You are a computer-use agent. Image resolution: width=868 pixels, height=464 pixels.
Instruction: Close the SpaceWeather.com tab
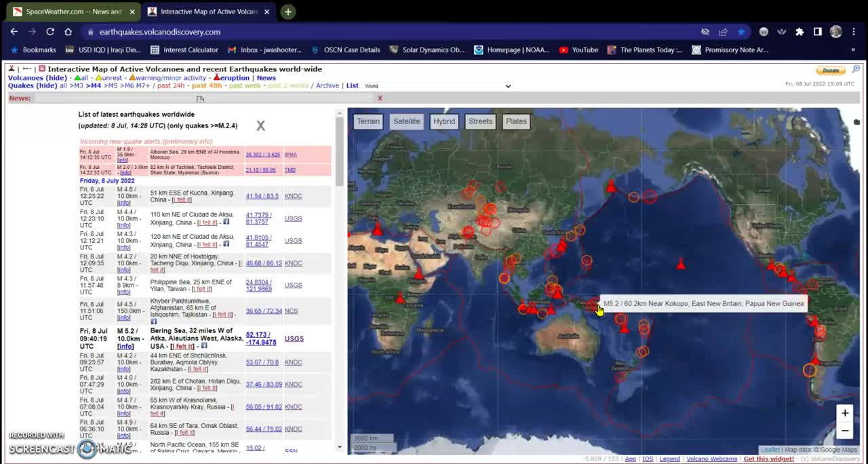point(132,12)
